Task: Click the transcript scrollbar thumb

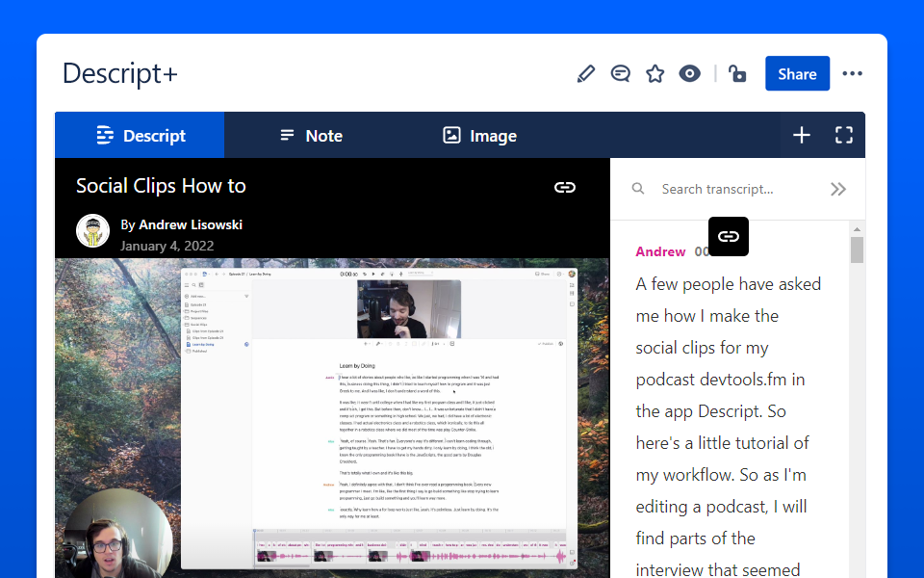Action: 857,250
